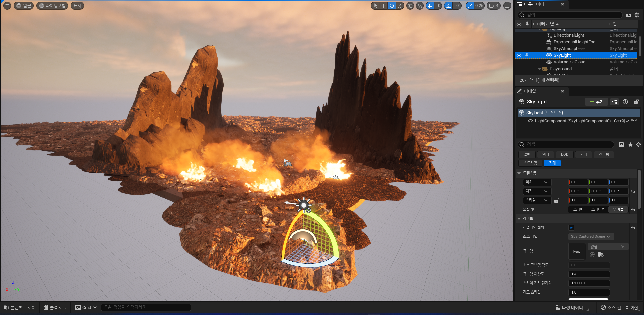Browse to cubemap asset in content browser icon

click(601, 255)
